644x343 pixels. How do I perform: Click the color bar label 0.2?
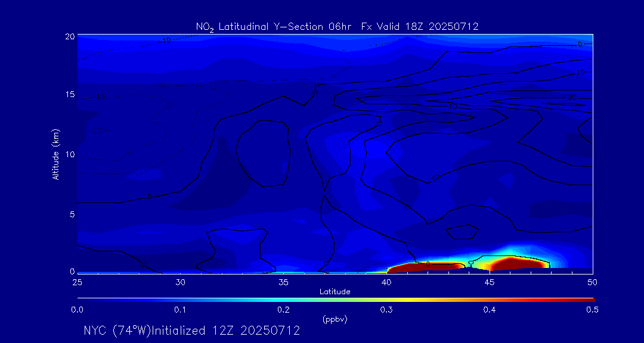[283, 310]
